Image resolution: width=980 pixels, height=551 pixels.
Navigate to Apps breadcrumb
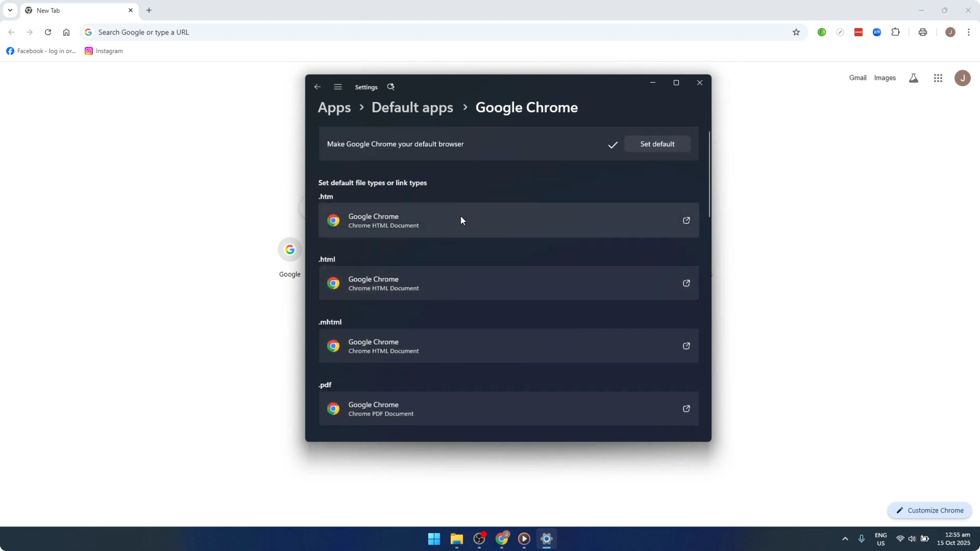coord(334,108)
